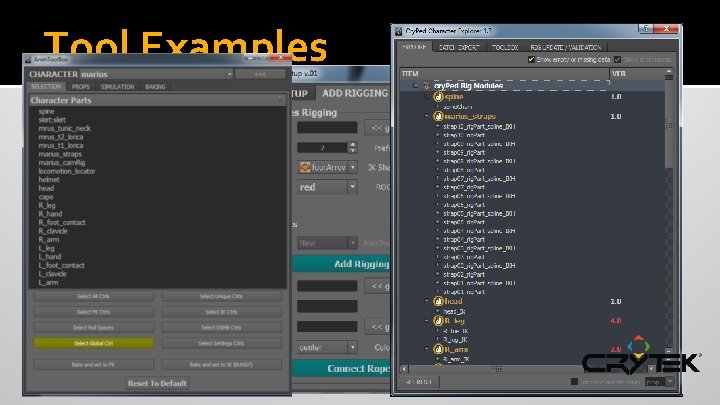Click the Select Null Spaces button
The height and width of the screenshot is (405, 720).
(93, 327)
